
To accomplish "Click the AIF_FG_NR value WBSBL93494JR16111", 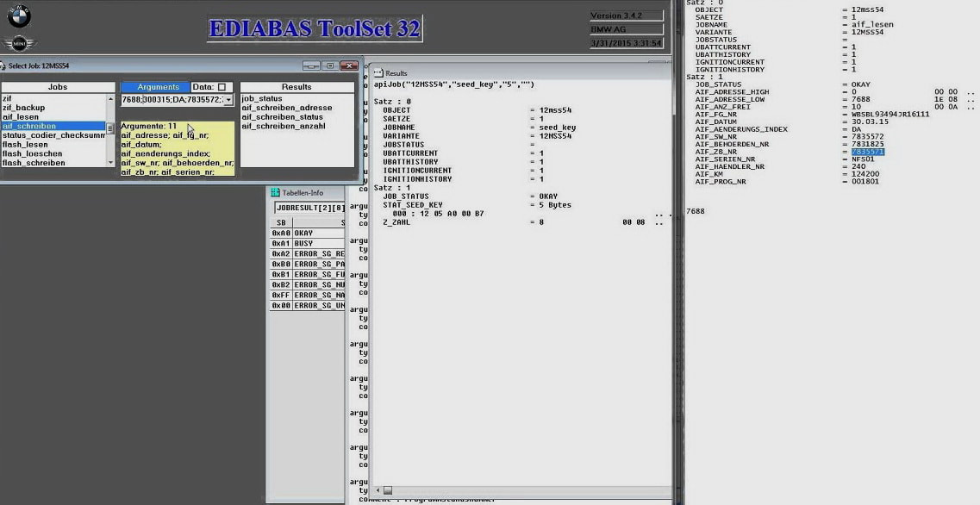I will (x=890, y=115).
